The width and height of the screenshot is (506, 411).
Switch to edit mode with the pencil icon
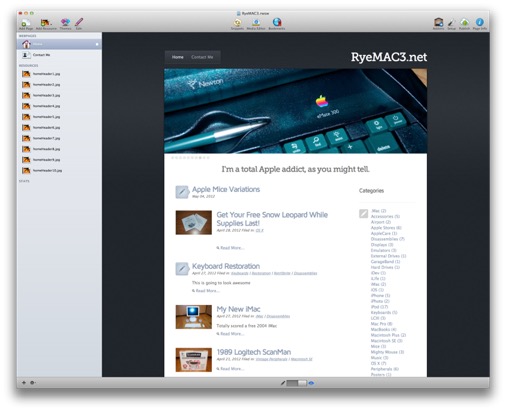click(283, 383)
